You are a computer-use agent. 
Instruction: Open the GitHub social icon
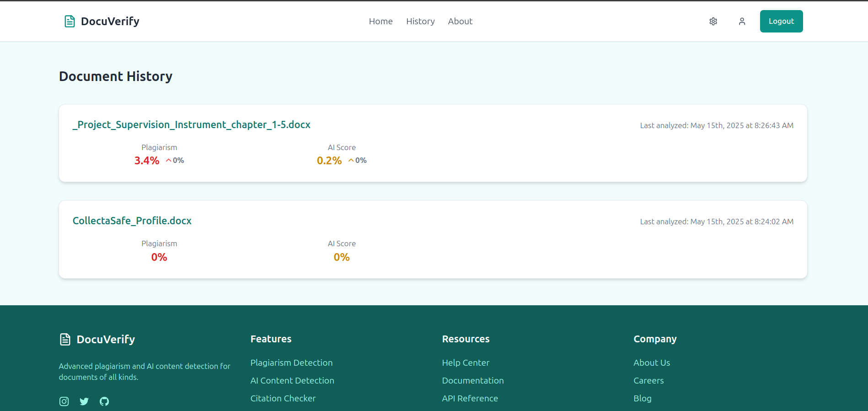click(104, 401)
